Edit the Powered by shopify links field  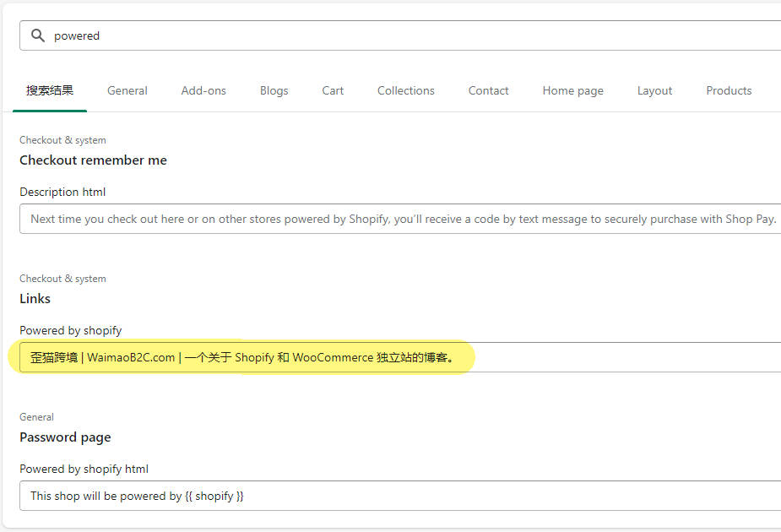[400, 357]
